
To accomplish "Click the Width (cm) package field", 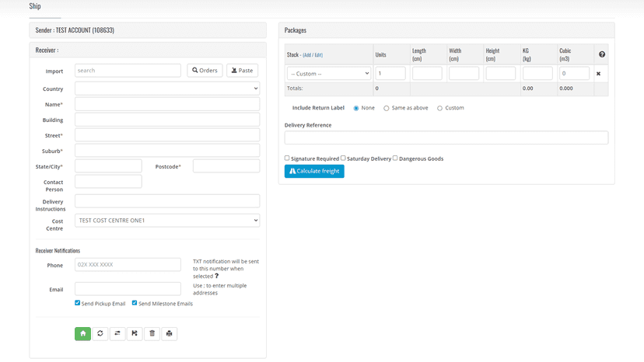I will pos(464,74).
